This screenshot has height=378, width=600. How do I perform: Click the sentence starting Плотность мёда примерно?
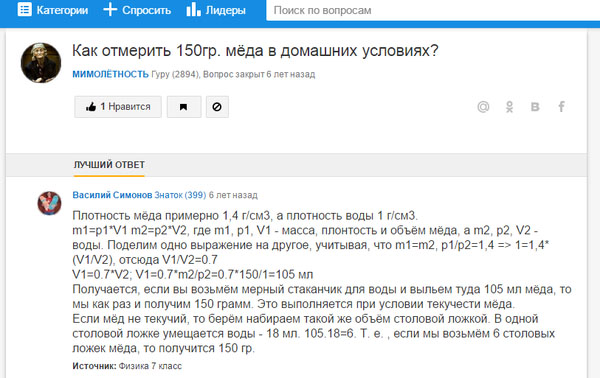(x=245, y=216)
